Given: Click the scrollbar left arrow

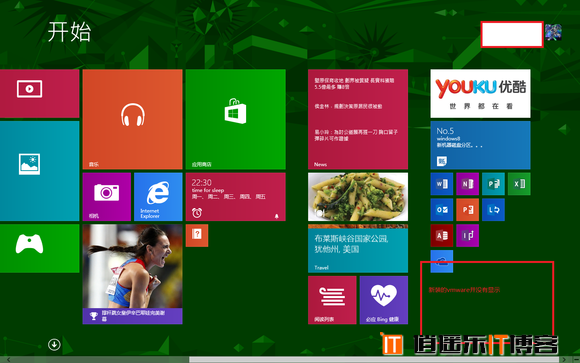Looking at the screenshot, I should click(8, 360).
